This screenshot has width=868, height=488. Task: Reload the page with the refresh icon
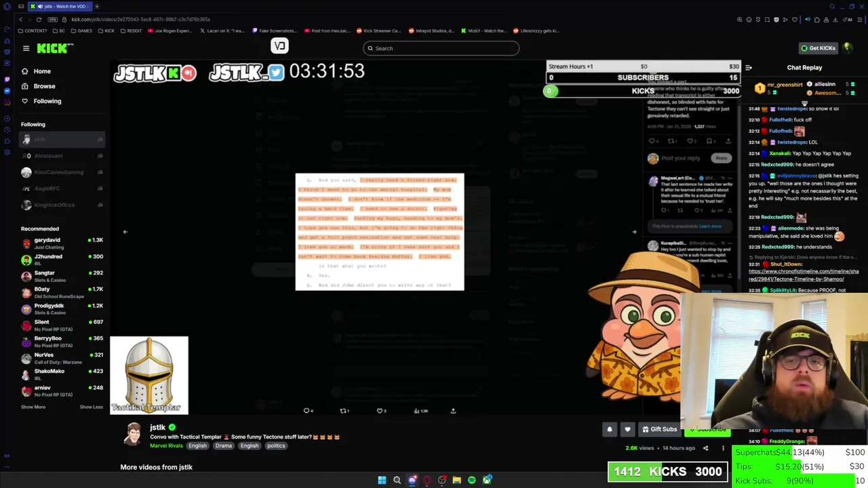pyautogui.click(x=39, y=20)
